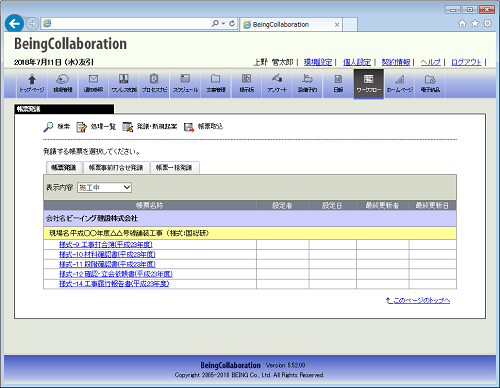Open the envelope icon messages module
The image size is (500, 388).
coord(93,83)
